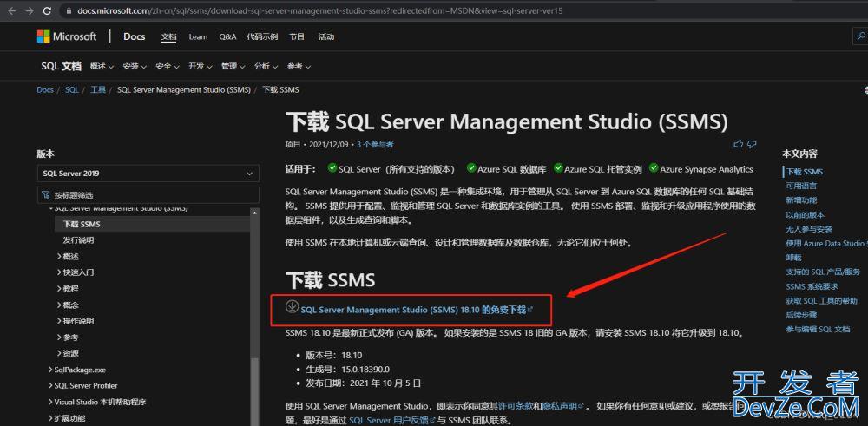Image resolution: width=868 pixels, height=426 pixels.
Task: Expand the 安装 dropdown in SQL nav
Action: pos(135,67)
